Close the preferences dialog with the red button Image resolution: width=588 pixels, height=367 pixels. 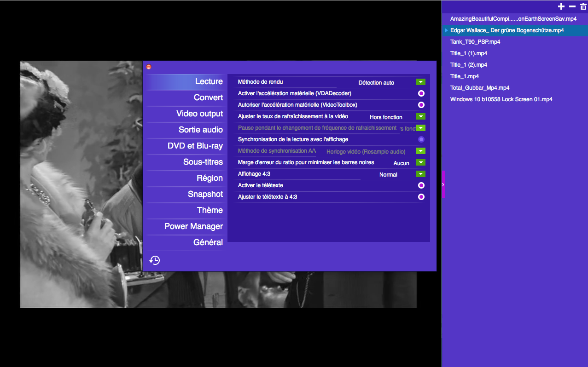149,67
